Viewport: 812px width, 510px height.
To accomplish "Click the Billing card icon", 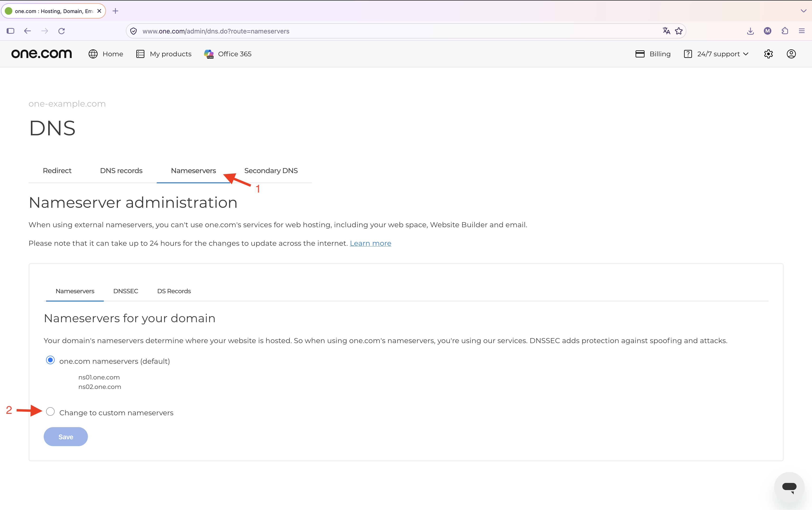I will coord(640,54).
